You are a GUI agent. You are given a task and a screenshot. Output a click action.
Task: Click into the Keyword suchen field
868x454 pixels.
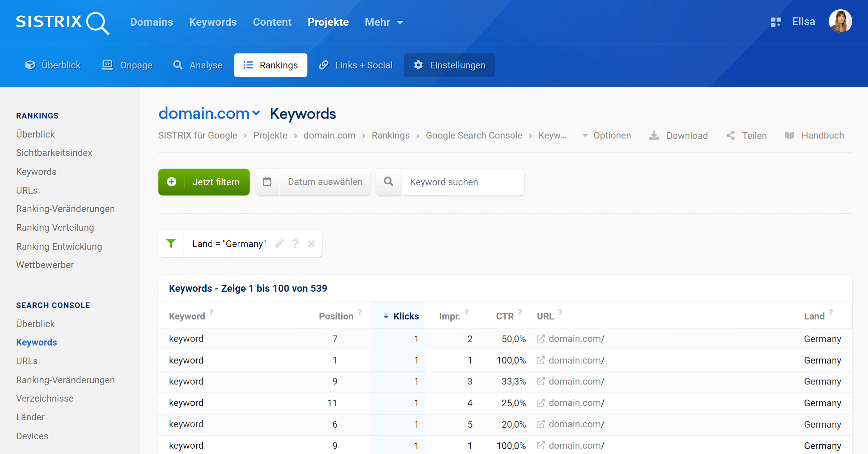point(463,182)
